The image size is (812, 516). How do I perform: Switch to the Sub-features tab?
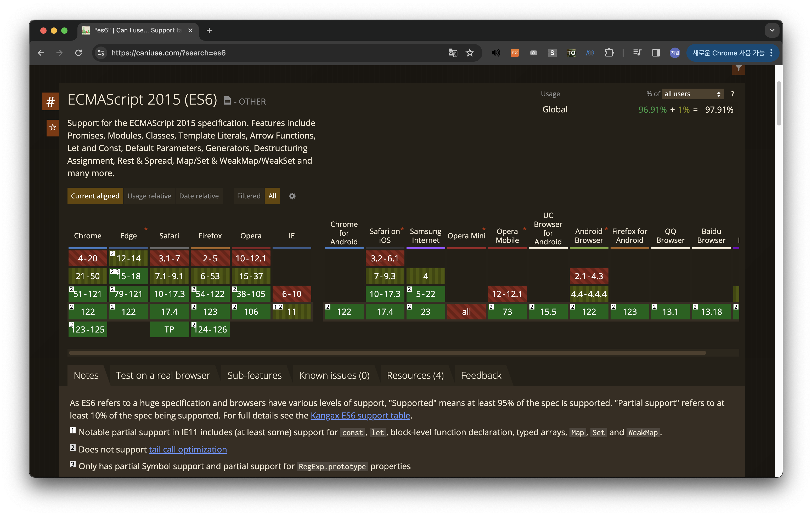click(x=254, y=375)
